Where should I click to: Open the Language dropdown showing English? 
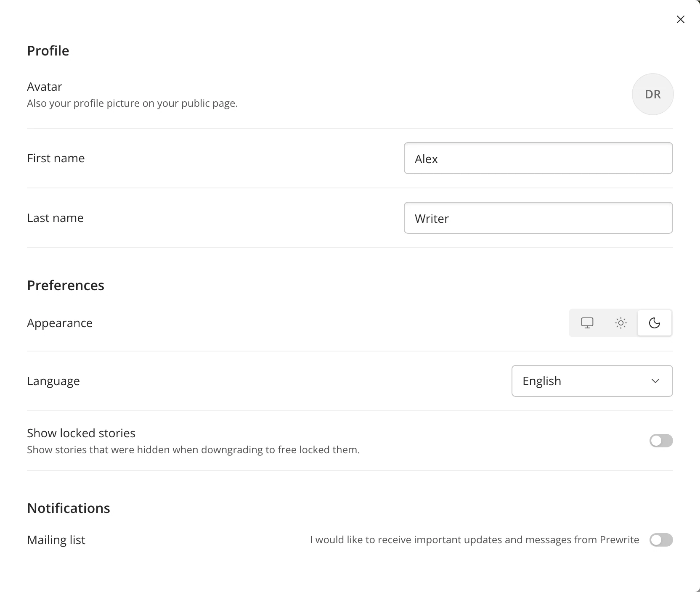coord(592,381)
